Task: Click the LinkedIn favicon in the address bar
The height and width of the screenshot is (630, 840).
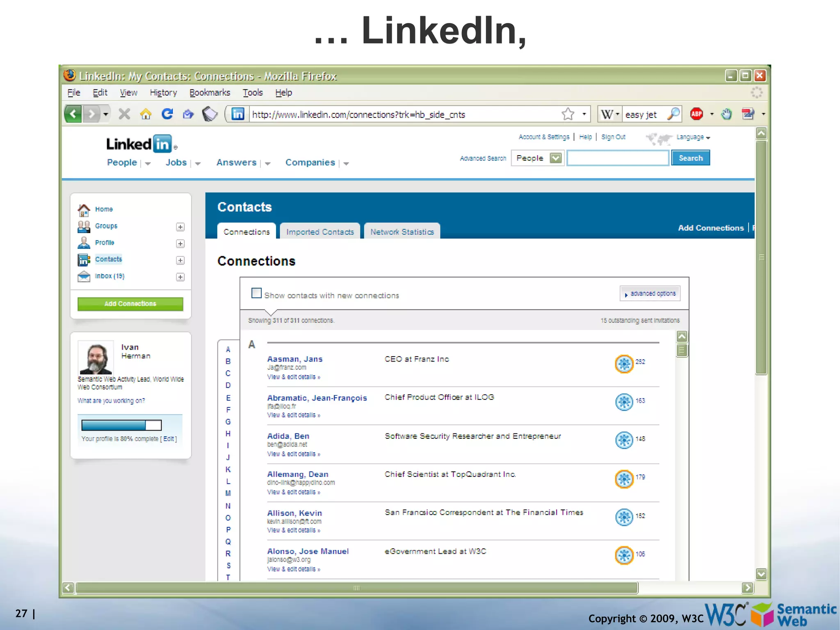Action: click(x=238, y=114)
